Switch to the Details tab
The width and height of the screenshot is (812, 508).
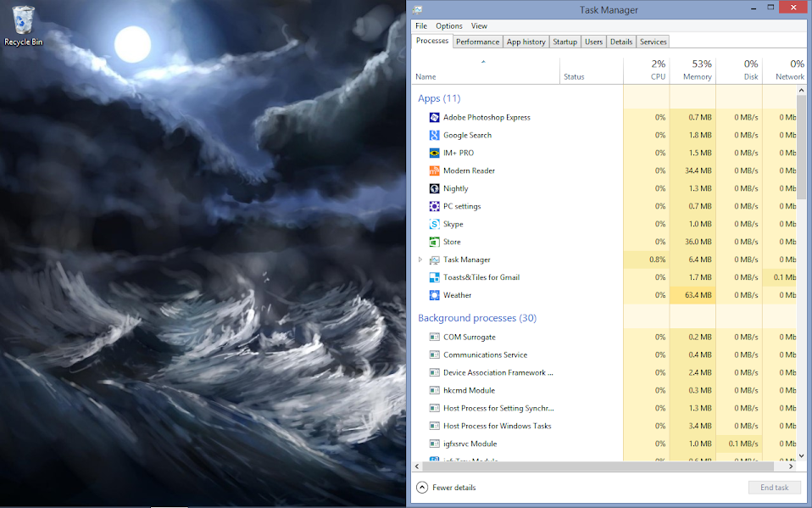coord(621,42)
